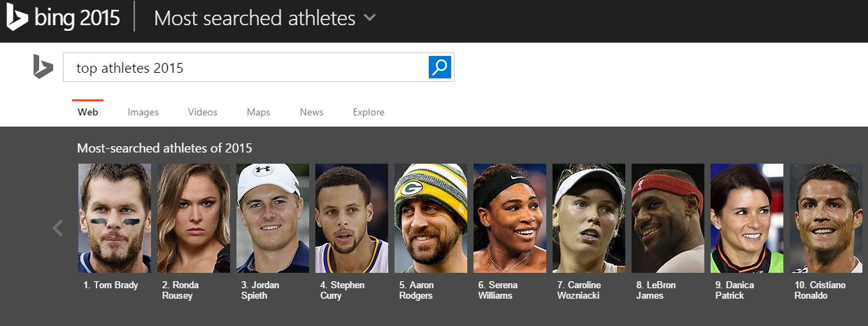Screen dimensions: 868x326
Task: Open Tom Brady's photo thumbnail
Action: coord(115,218)
